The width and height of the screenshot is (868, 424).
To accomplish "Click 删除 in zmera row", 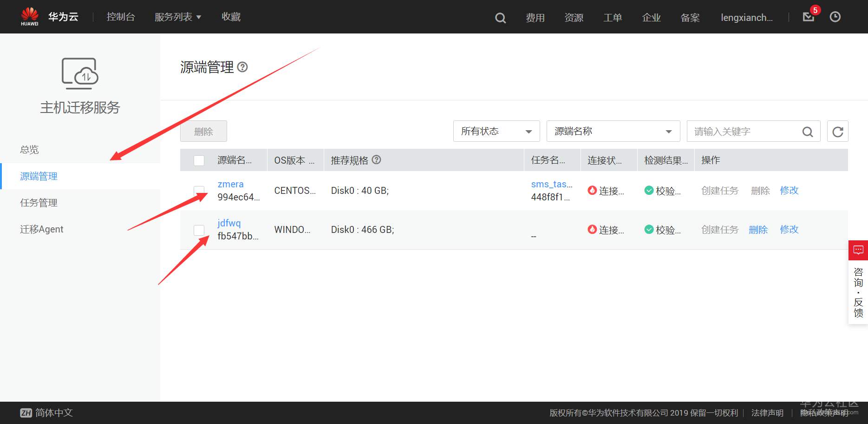I will [x=760, y=191].
